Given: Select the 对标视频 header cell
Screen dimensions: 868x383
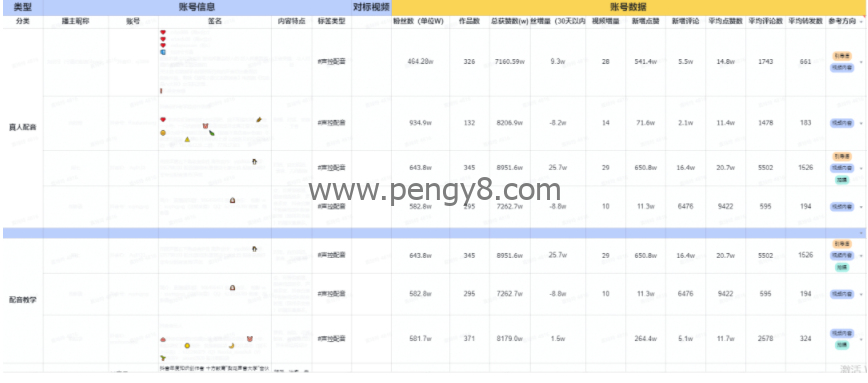Looking at the screenshot, I should click(x=371, y=7).
